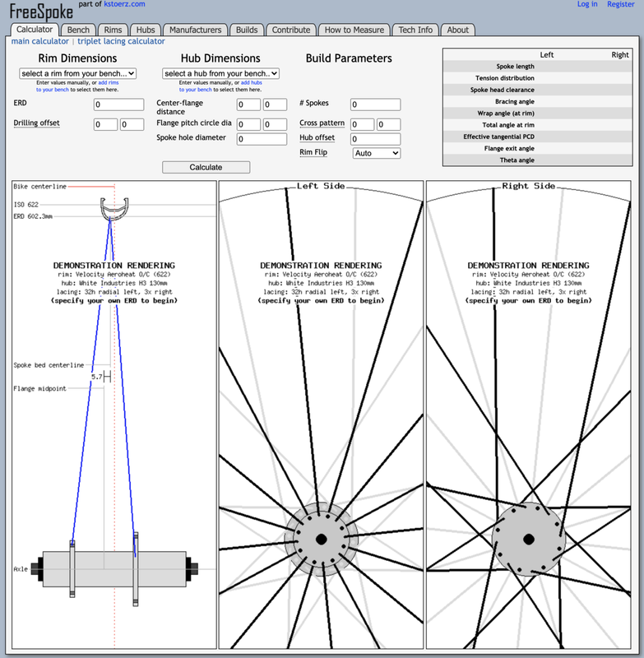Click the hub axle side-view drawing
This screenshot has width=644, height=658.
[x=114, y=569]
